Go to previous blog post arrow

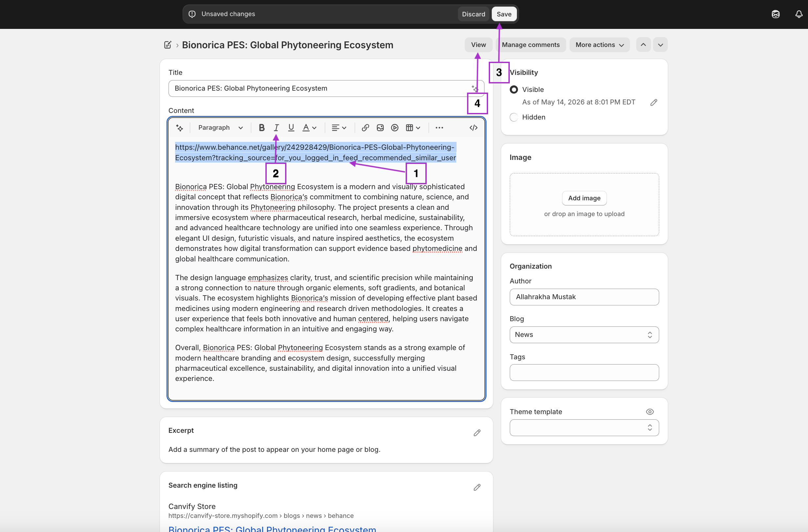click(643, 45)
